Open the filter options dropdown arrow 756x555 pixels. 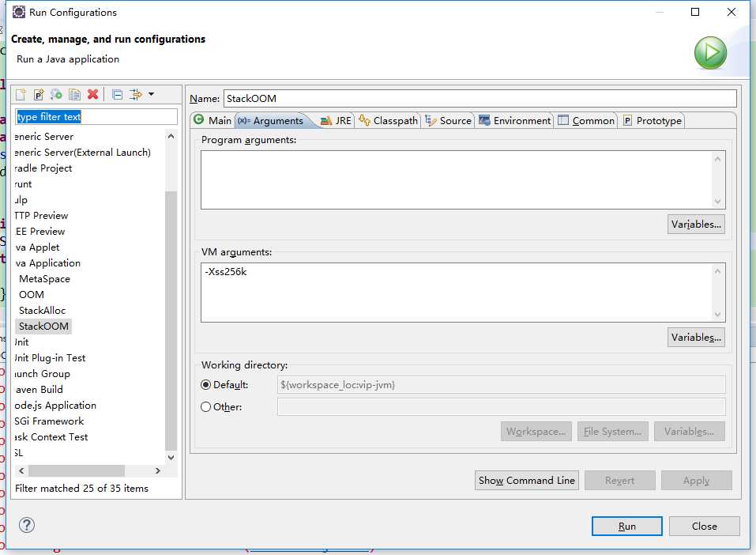click(x=152, y=94)
